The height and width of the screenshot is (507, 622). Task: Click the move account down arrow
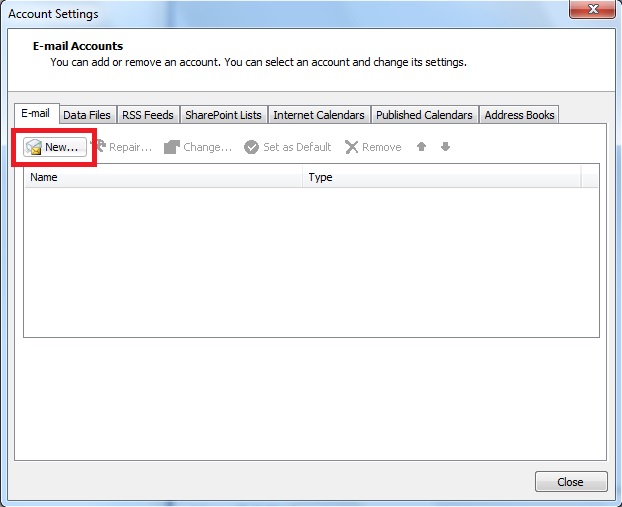445,147
